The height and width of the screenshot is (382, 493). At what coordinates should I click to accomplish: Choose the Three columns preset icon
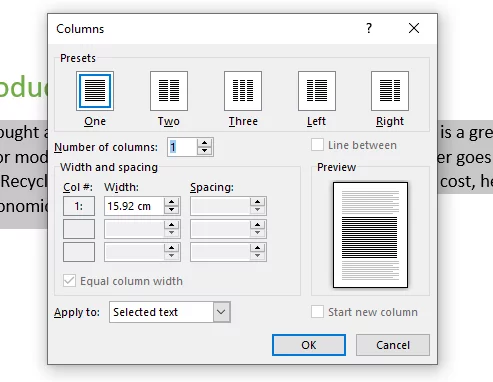[243, 91]
